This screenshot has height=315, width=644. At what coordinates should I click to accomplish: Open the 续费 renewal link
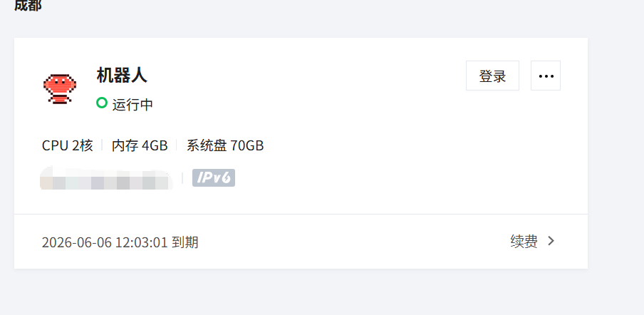tap(524, 242)
